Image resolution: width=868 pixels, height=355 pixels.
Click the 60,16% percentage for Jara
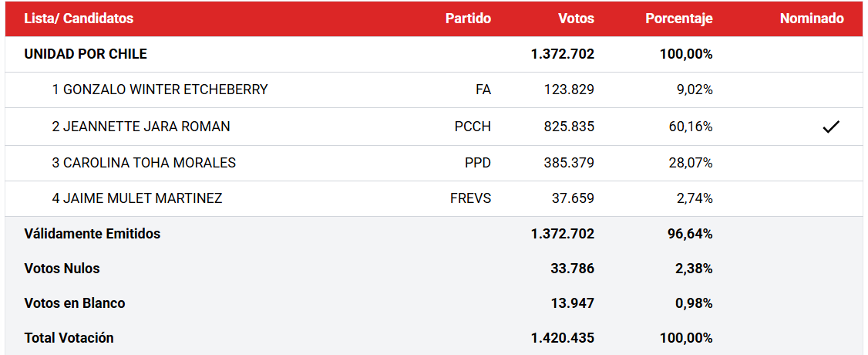pyautogui.click(x=691, y=127)
